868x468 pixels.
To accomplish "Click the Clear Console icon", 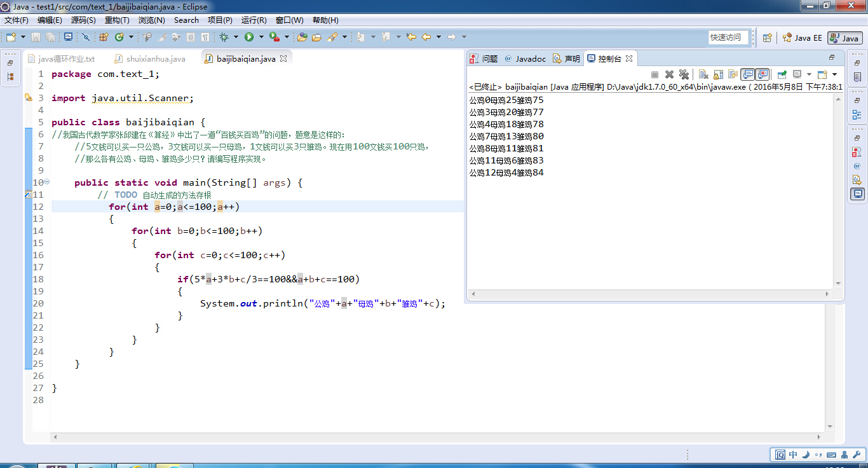I will [703, 74].
